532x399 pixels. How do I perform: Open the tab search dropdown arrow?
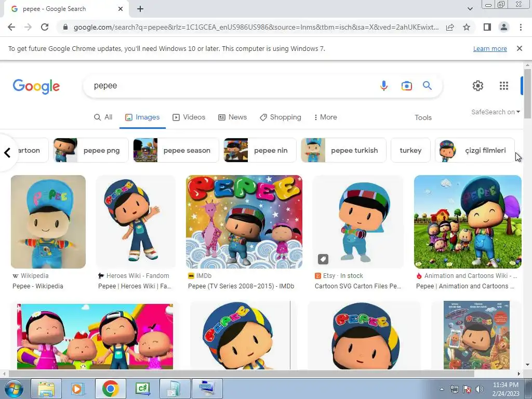coord(470,9)
